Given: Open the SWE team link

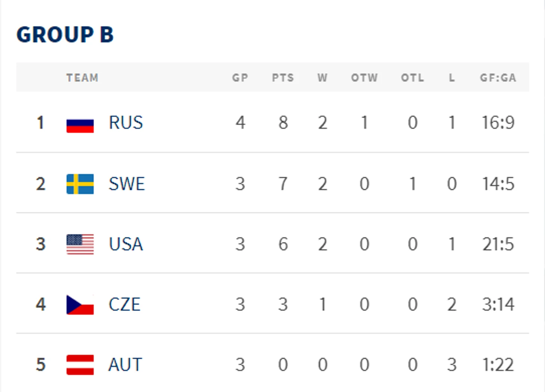Looking at the screenshot, I should (x=127, y=184).
